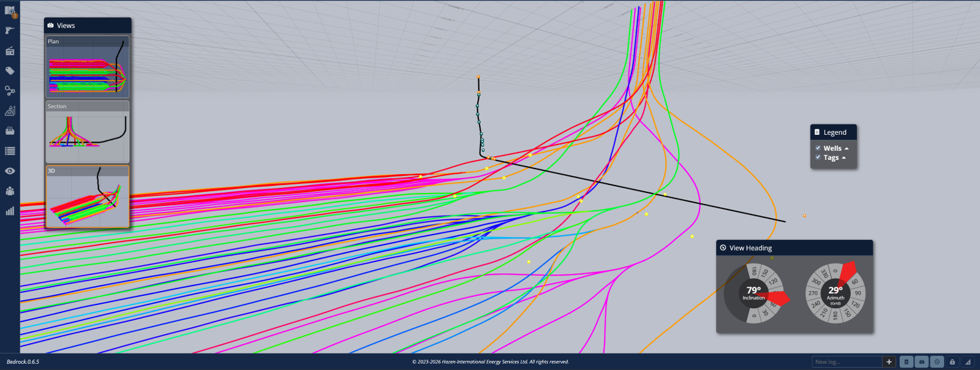This screenshot has height=370, width=980.
Task: Switch to the Section view thumbnail
Action: pos(88,132)
